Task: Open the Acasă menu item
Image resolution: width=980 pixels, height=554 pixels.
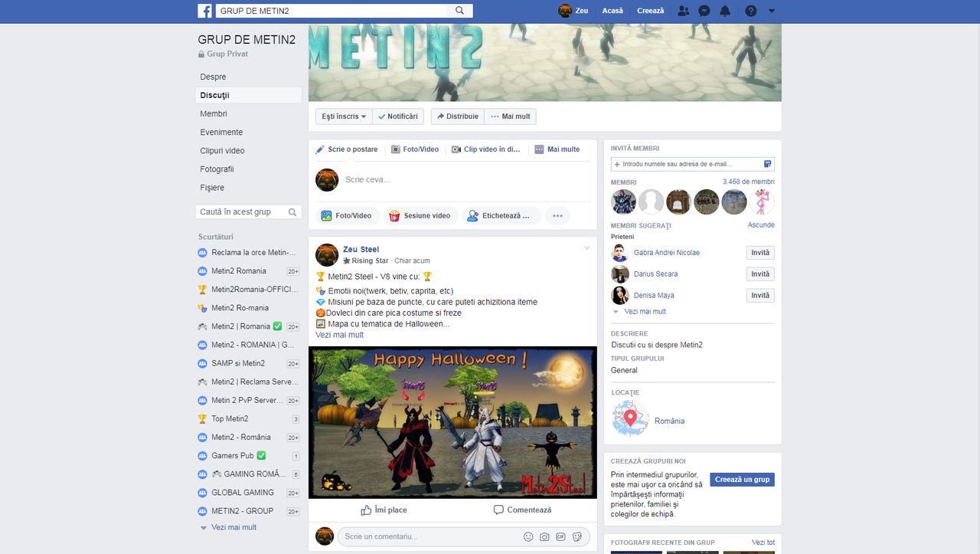Action: tap(612, 11)
